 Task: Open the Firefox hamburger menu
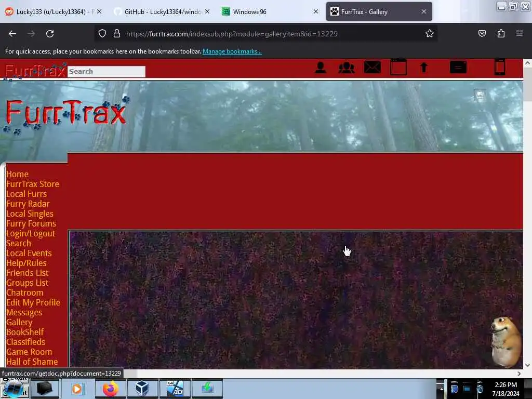click(519, 33)
